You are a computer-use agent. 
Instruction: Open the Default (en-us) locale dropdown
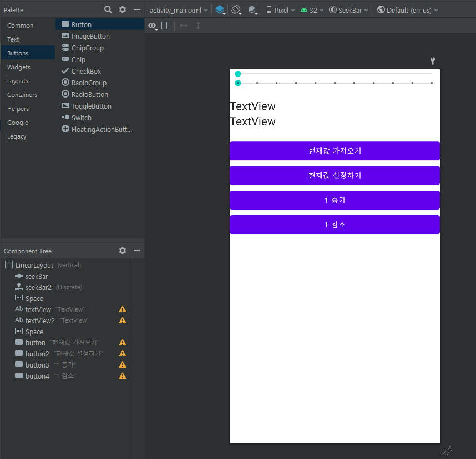(408, 11)
